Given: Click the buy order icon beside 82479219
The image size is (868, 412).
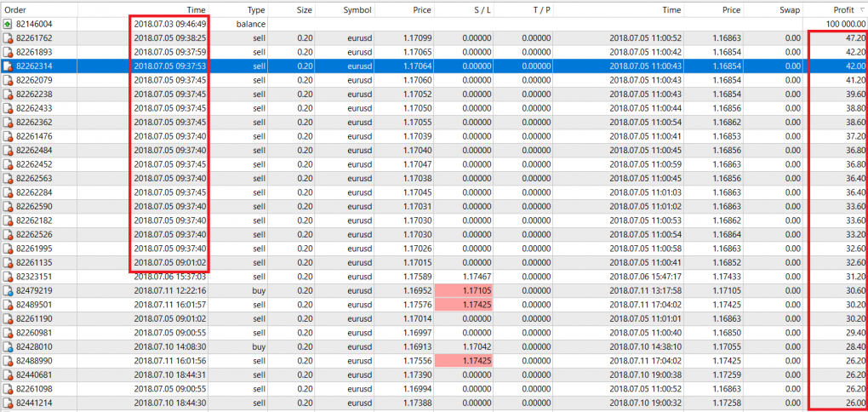Looking at the screenshot, I should pos(7,290).
